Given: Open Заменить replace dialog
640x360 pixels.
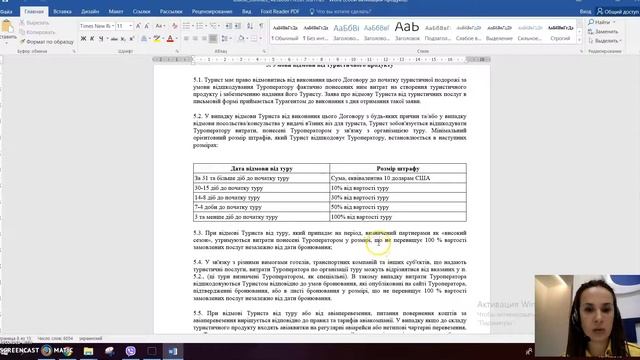Looking at the screenshot, I should [x=603, y=31].
